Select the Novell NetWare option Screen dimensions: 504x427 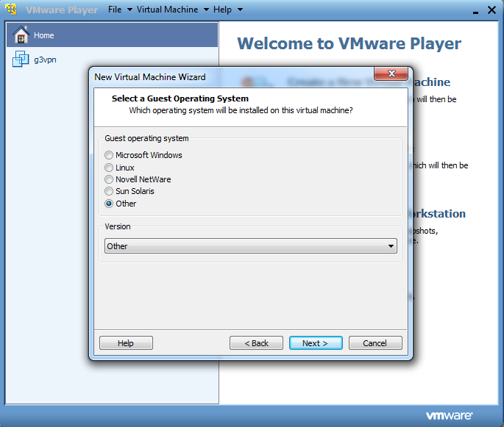click(x=109, y=179)
